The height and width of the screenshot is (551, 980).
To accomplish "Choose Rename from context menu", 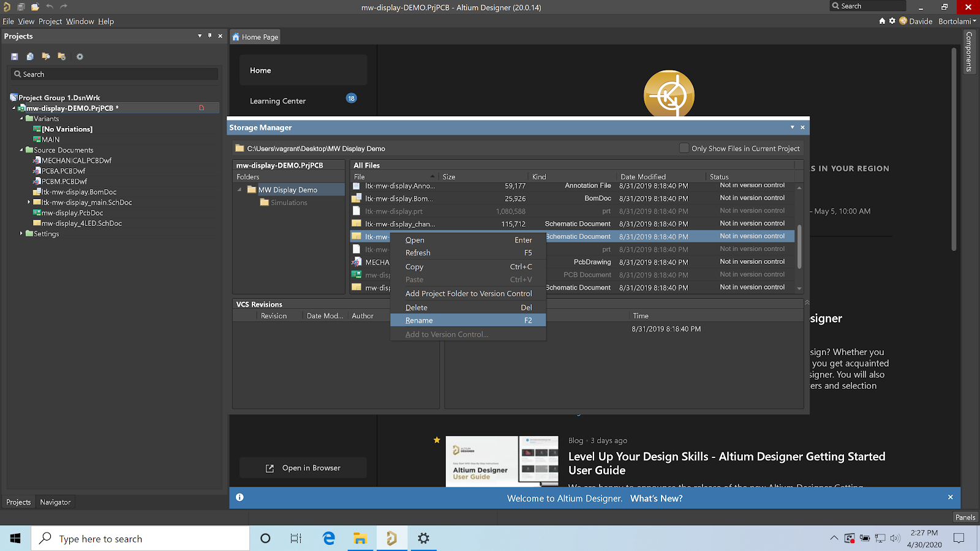I will click(x=468, y=320).
